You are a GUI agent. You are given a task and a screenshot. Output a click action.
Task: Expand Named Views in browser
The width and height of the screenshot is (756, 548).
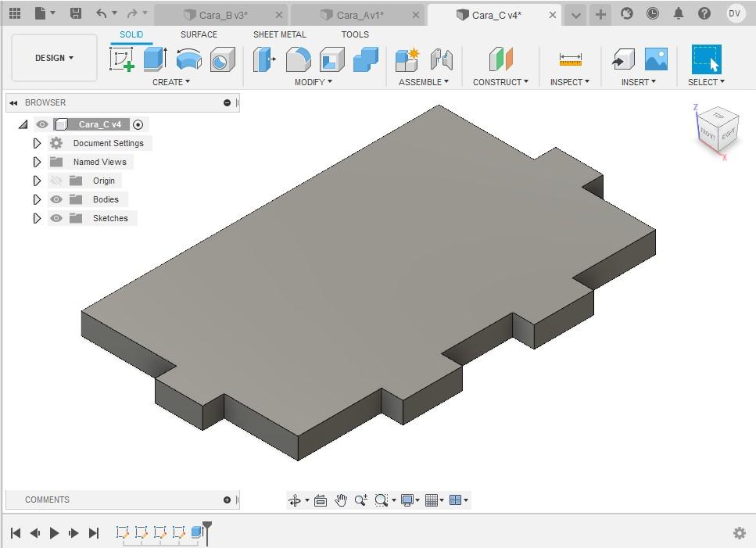37,162
